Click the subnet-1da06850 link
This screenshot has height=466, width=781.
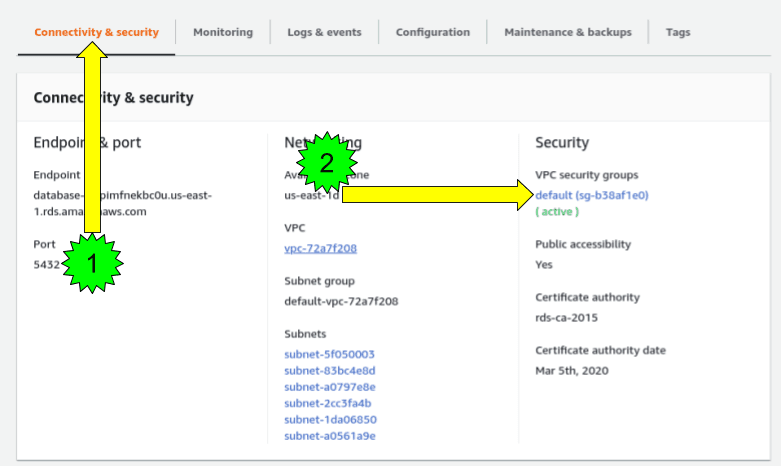point(330,419)
